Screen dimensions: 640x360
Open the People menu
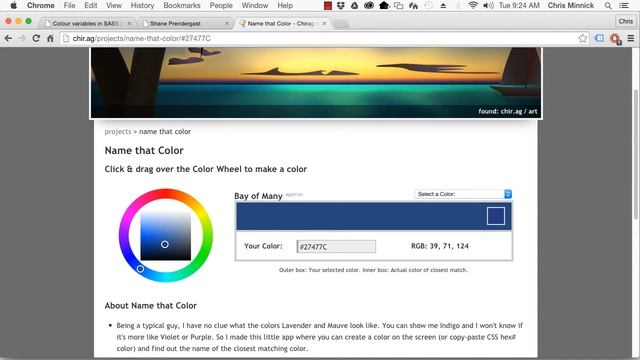221,5
